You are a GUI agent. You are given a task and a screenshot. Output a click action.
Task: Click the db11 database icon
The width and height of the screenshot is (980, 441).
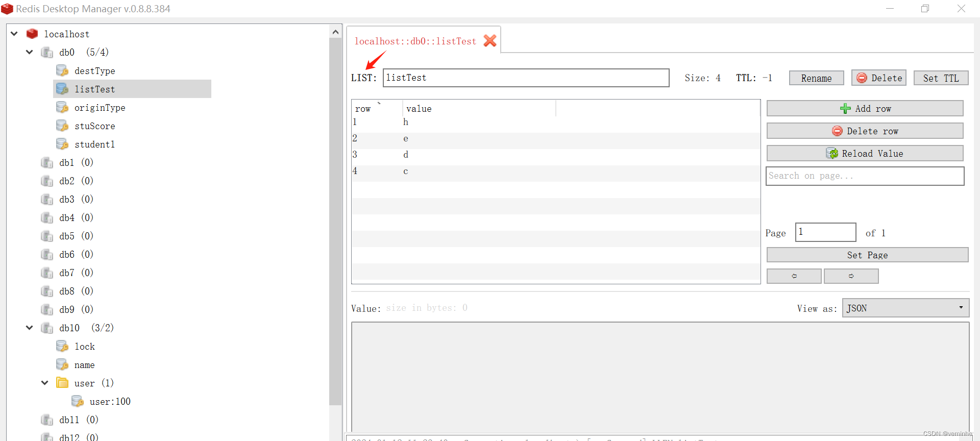point(47,420)
